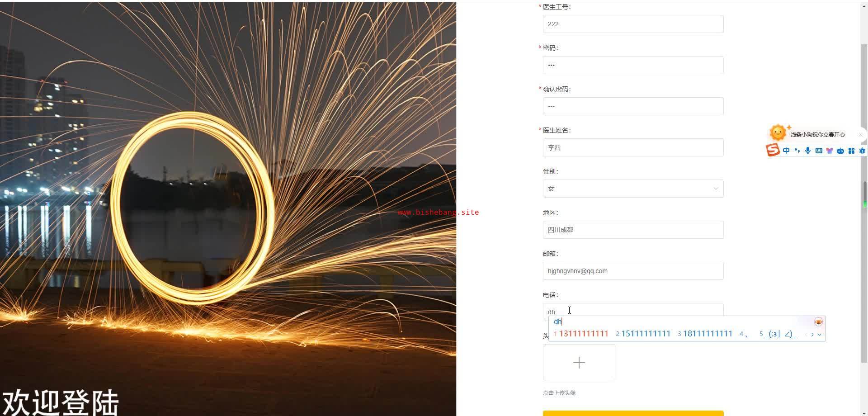
Task: Select candidate 13111111111
Action: click(584, 334)
